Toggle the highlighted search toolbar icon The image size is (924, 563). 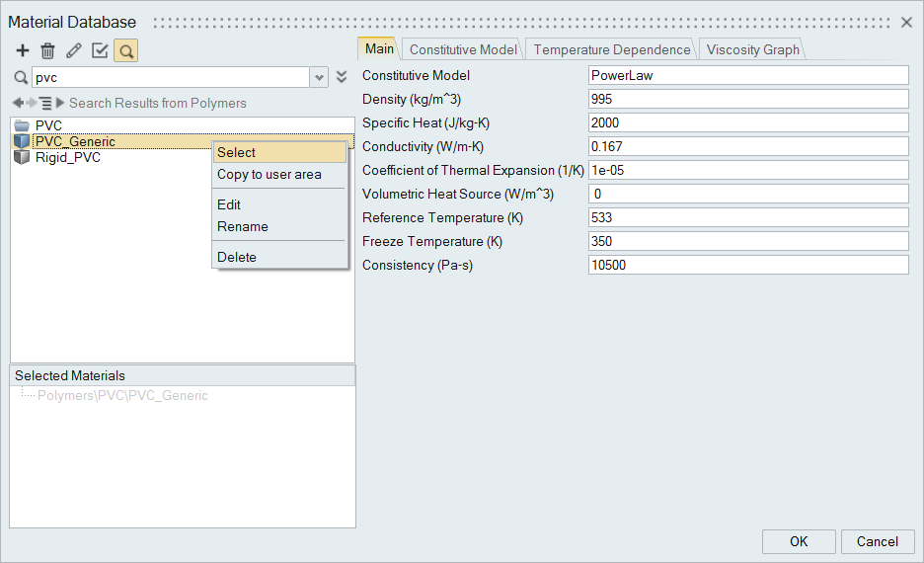pyautogui.click(x=125, y=50)
